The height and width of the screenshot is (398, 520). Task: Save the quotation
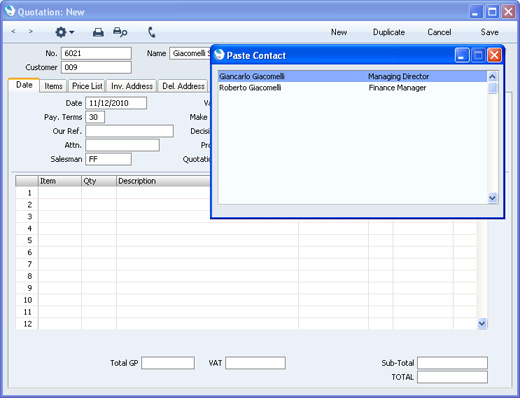[x=489, y=32]
